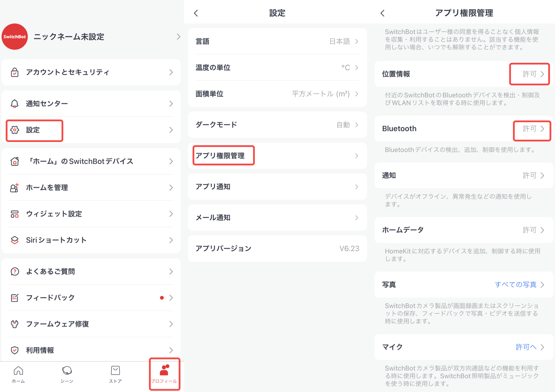Open account and security lock icon

point(15,72)
